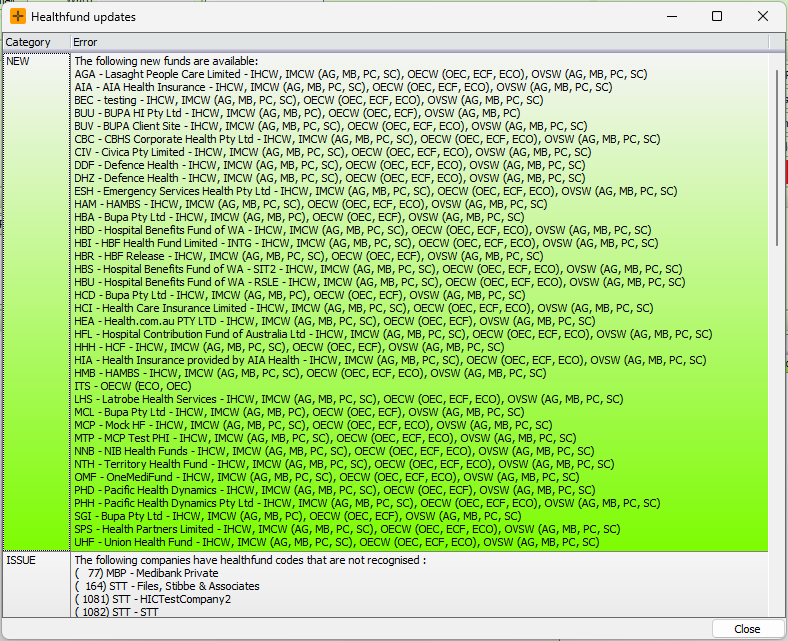This screenshot has height=641, width=788.
Task: Click line 'HAM - HAMBS'
Action: 311,204
